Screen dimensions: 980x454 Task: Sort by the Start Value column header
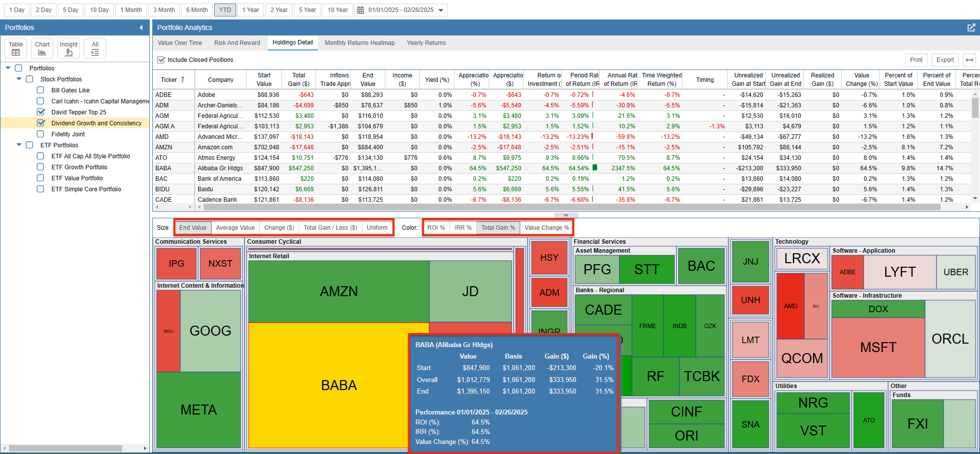coord(264,80)
